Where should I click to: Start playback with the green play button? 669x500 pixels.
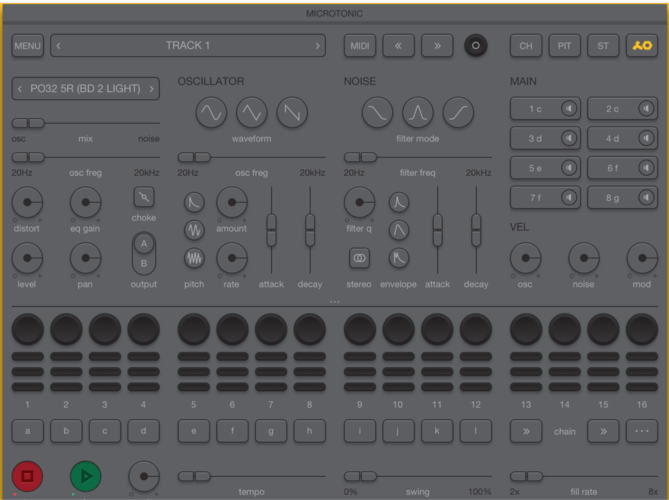[x=86, y=476]
